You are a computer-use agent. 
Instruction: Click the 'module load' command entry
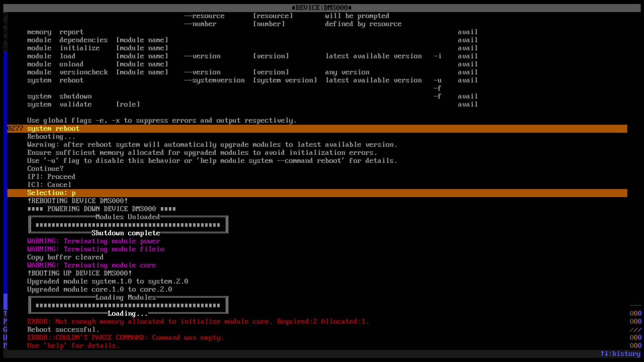click(51, 56)
